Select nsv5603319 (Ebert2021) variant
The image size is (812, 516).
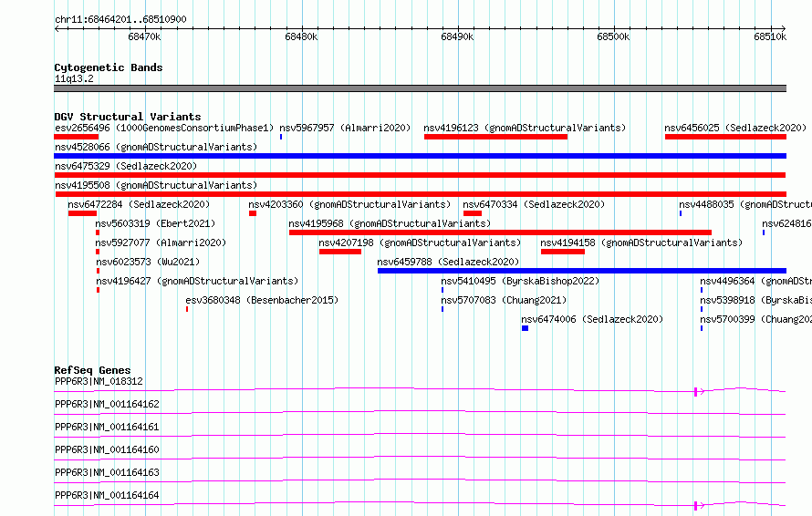click(x=155, y=223)
